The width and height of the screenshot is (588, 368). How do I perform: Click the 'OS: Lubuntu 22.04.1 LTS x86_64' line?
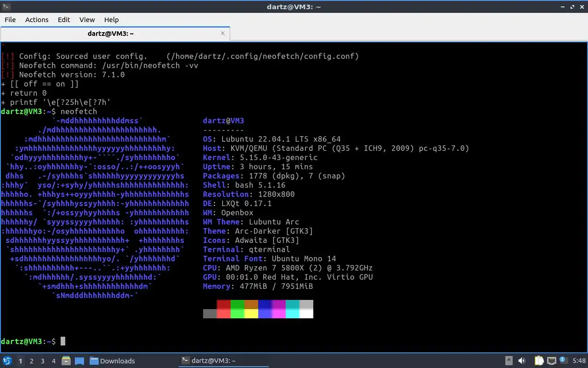click(272, 139)
